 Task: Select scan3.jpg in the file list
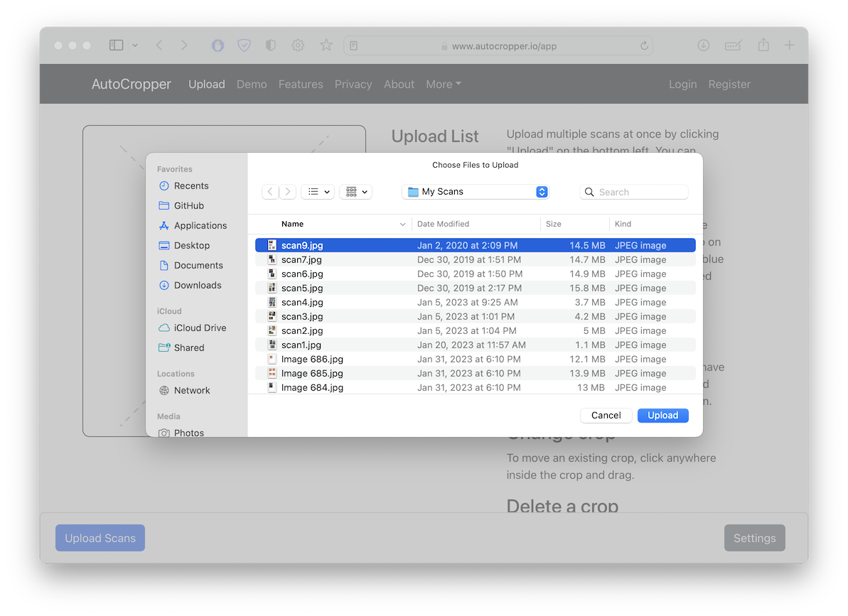click(476, 317)
